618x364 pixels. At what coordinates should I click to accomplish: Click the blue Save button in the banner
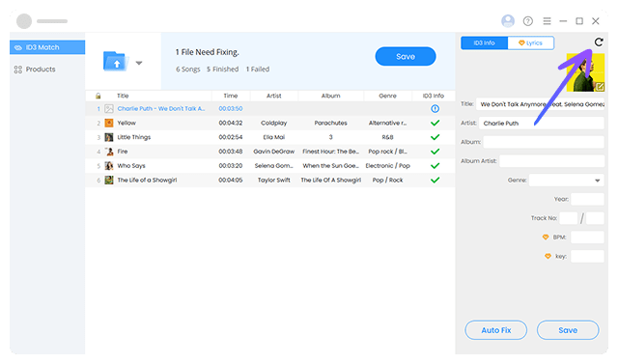coord(406,56)
